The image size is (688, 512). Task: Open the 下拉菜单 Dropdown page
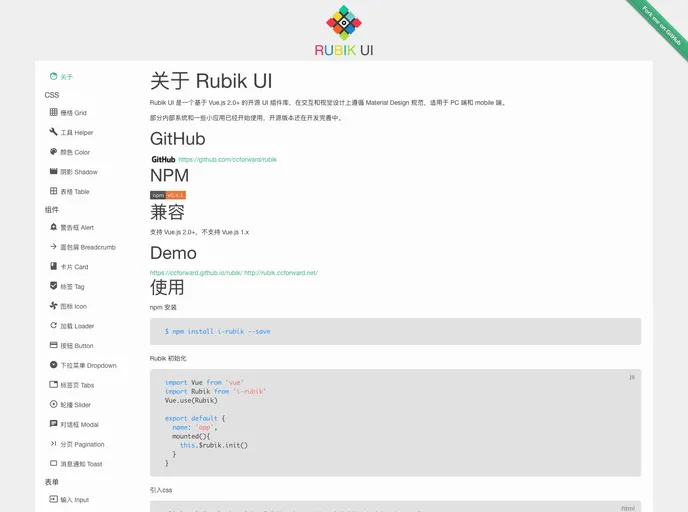[89, 366]
